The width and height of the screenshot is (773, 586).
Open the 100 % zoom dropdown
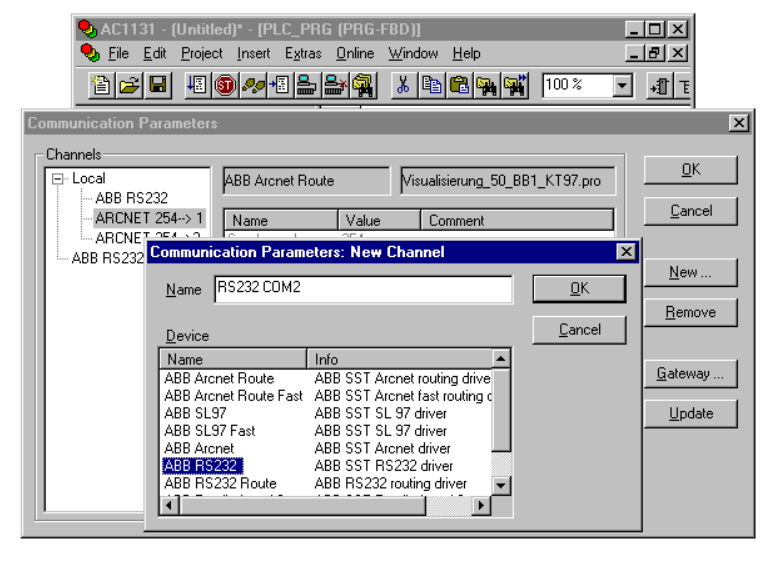click(x=622, y=86)
